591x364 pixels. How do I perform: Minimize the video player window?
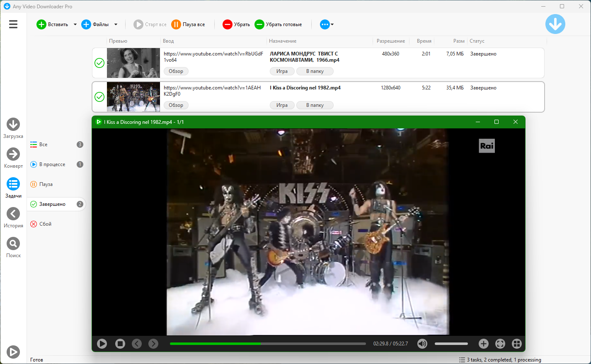pyautogui.click(x=478, y=122)
